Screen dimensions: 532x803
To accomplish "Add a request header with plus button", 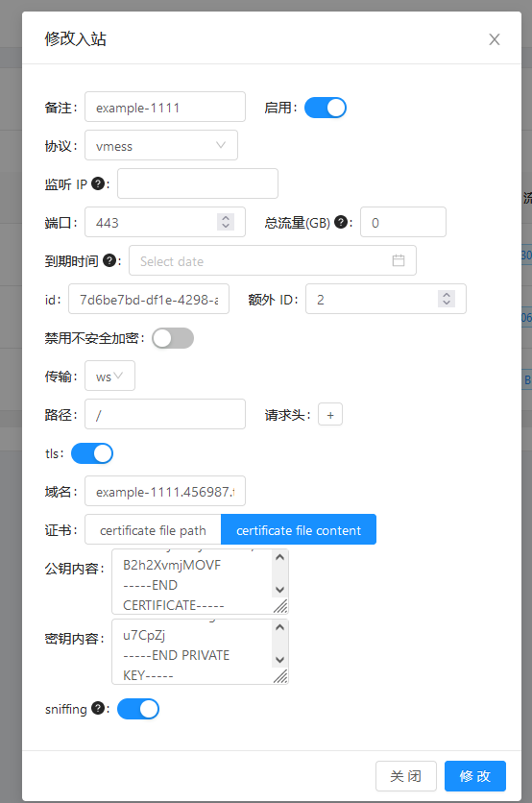I will coord(330,414).
